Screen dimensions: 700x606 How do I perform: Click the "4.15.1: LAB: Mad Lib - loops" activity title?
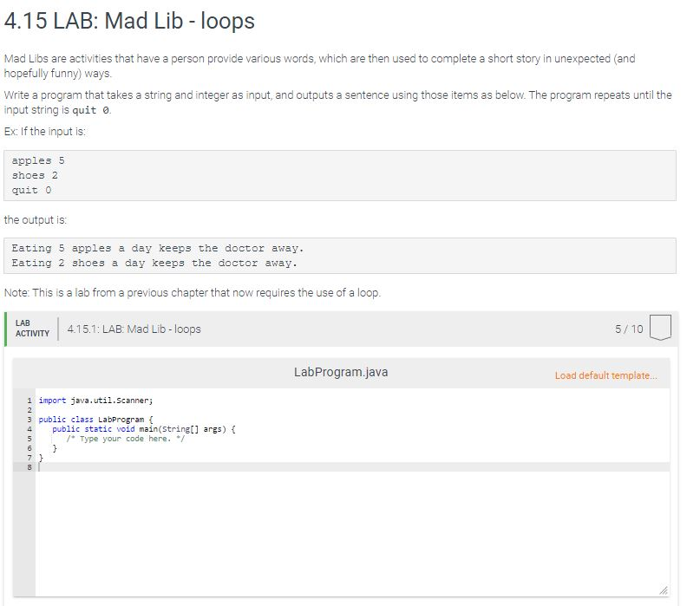coord(134,329)
